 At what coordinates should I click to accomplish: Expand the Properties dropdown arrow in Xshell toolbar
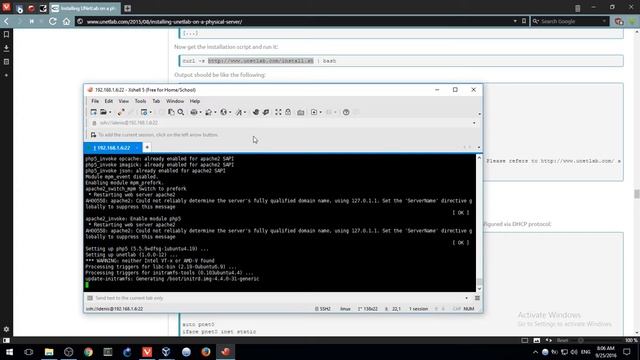[150, 112]
